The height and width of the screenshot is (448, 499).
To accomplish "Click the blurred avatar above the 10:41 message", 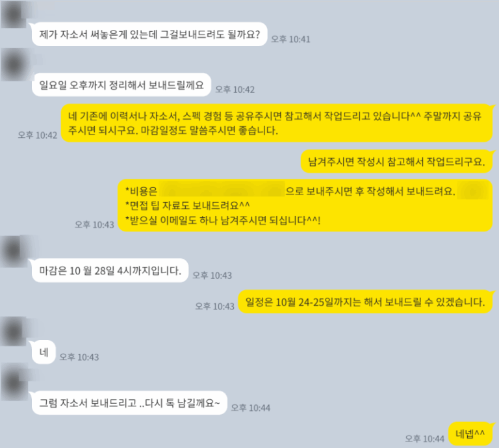I will point(14,14).
